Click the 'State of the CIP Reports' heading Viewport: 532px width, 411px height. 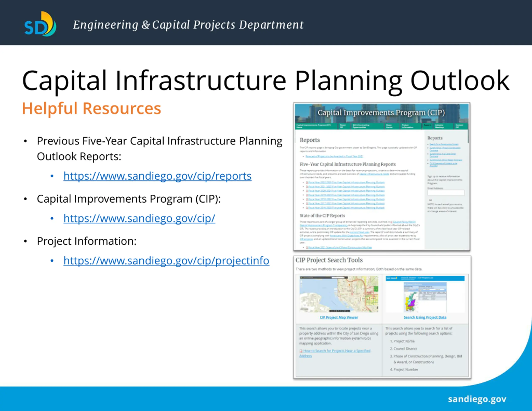pos(322,216)
